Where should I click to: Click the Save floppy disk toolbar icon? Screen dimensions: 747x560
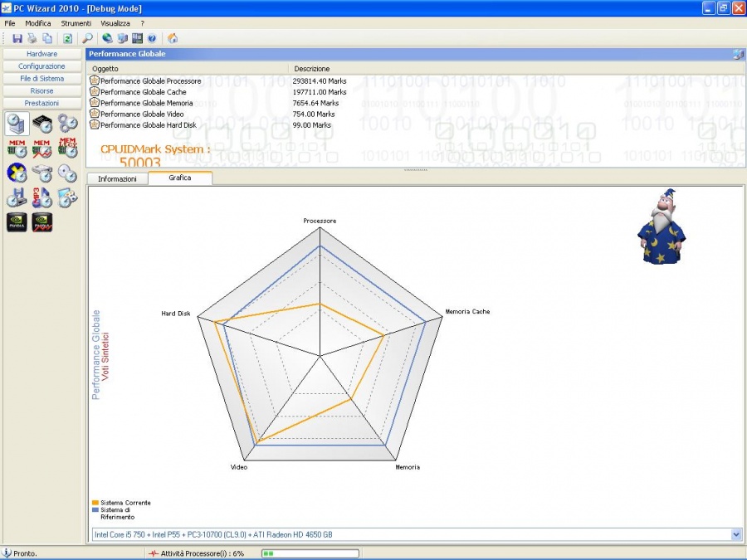point(17,38)
